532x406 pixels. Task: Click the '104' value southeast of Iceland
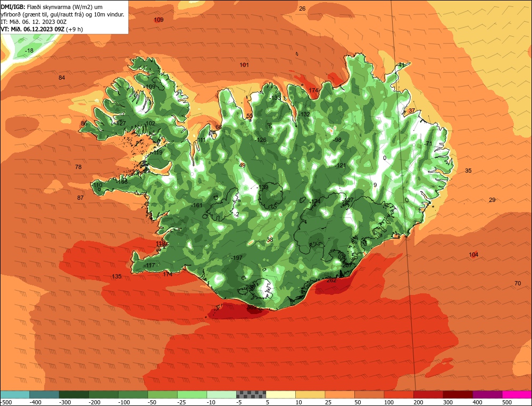coord(473,255)
